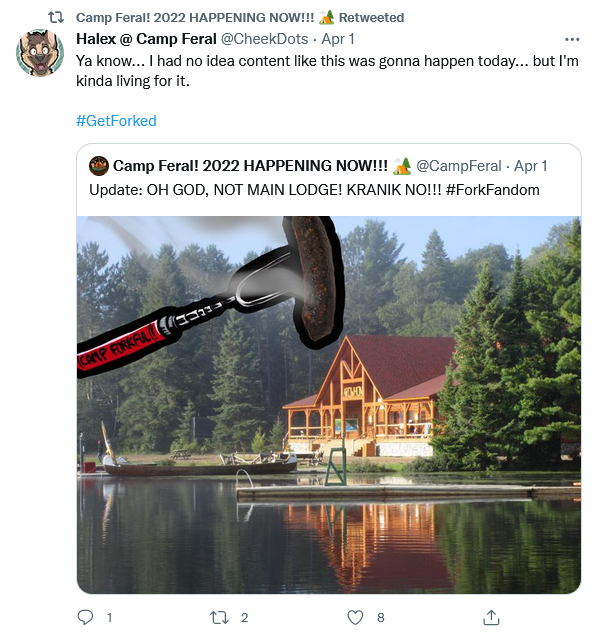598x638 pixels.
Task: Click the reply speech bubble icon
Action: pyautogui.click(x=85, y=618)
